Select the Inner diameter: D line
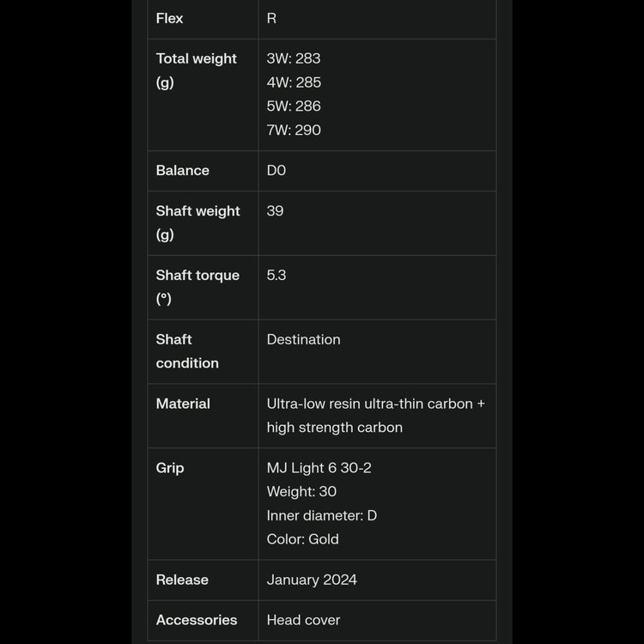 click(x=321, y=515)
